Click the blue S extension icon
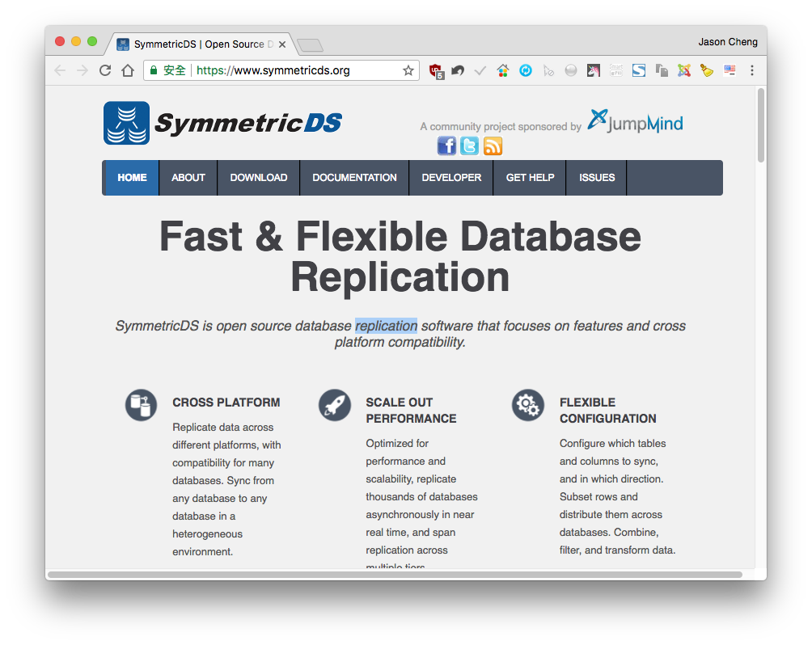The width and height of the screenshot is (812, 645). [x=638, y=70]
